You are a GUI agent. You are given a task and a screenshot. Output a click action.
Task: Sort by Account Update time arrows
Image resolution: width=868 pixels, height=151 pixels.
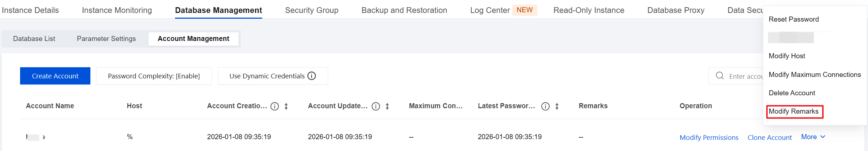[387, 106]
